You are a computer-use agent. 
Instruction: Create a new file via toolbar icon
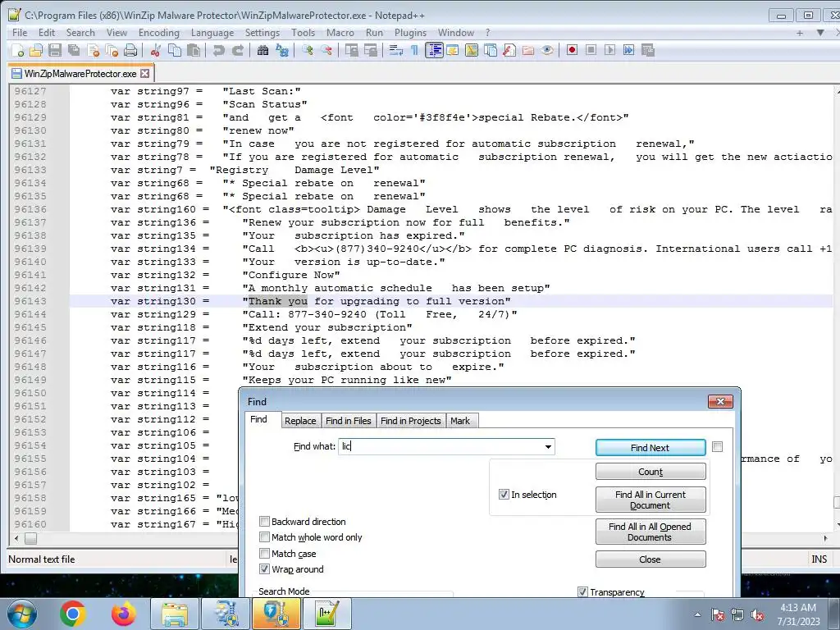18,50
